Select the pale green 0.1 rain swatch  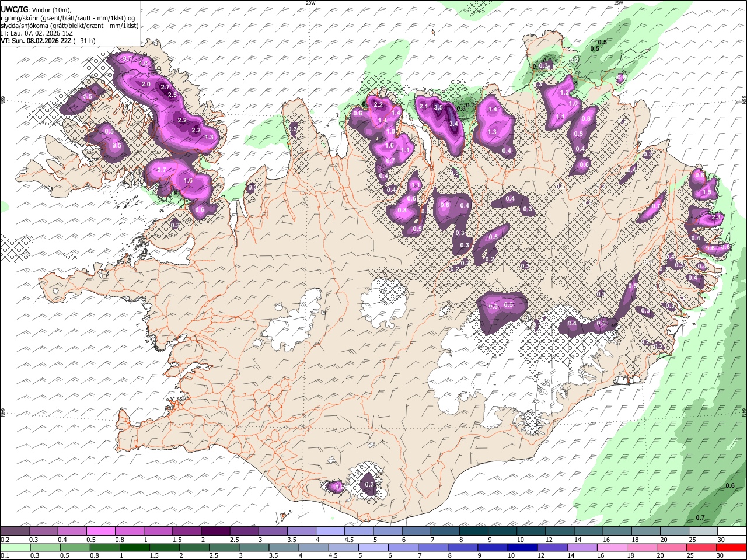point(15,547)
